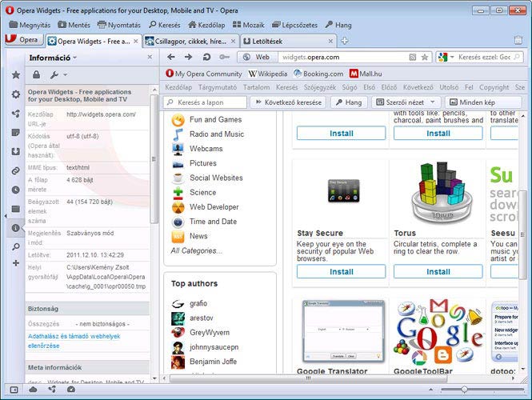Toggle panels with status bar panel icon
Viewport: 532px width, 400px height.
pos(14,390)
